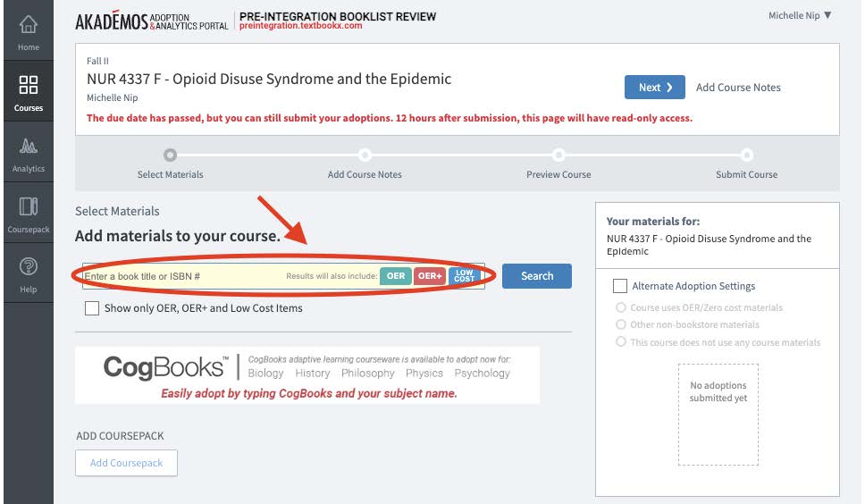The height and width of the screenshot is (504, 865).
Task: Jump to the Add Course Notes step
Action: (365, 155)
